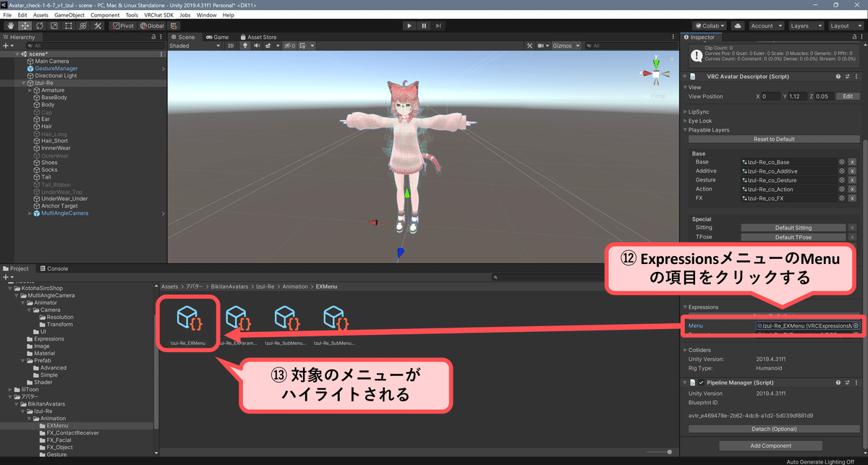Click Add Component button
This screenshot has height=465, width=868.
[770, 445]
